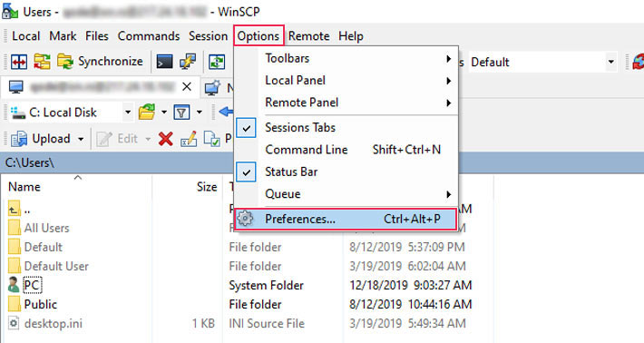644x343 pixels.
Task: Open the terminal console icon
Action: (165, 62)
